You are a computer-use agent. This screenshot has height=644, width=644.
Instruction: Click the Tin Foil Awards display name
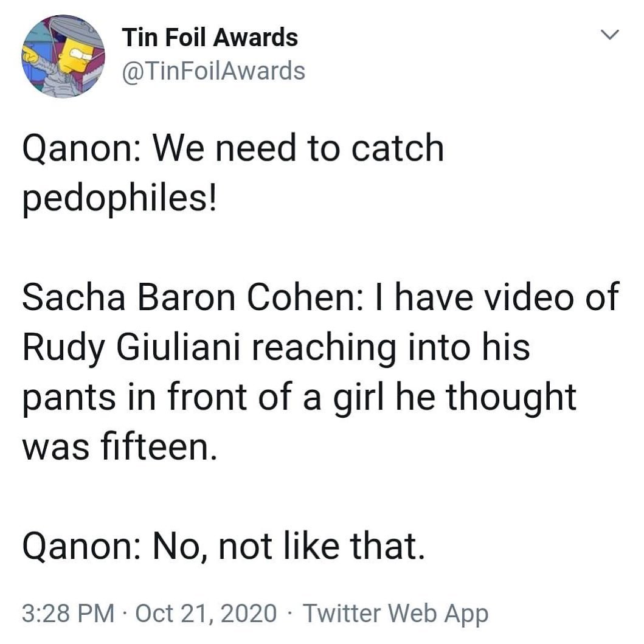(209, 36)
